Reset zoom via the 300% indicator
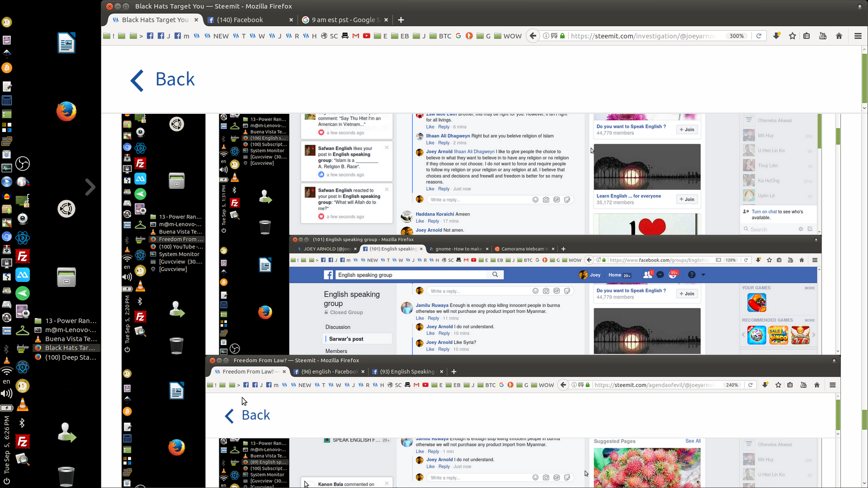This screenshot has width=868, height=488. point(737,36)
